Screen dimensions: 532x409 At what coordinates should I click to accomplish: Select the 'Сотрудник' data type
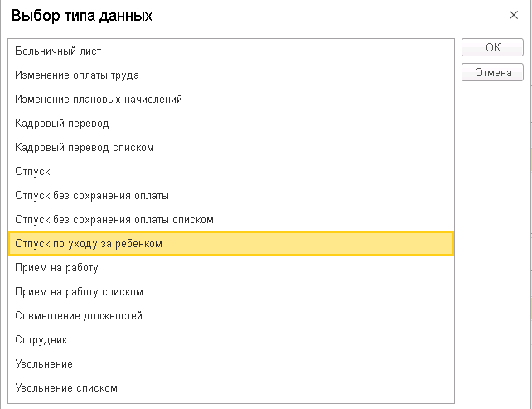41,340
